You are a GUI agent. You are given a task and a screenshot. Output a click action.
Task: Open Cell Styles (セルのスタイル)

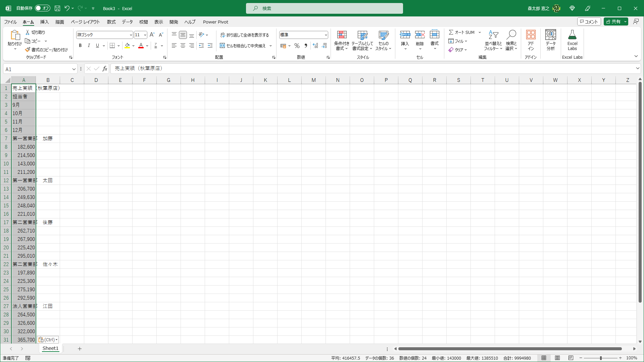(x=383, y=41)
